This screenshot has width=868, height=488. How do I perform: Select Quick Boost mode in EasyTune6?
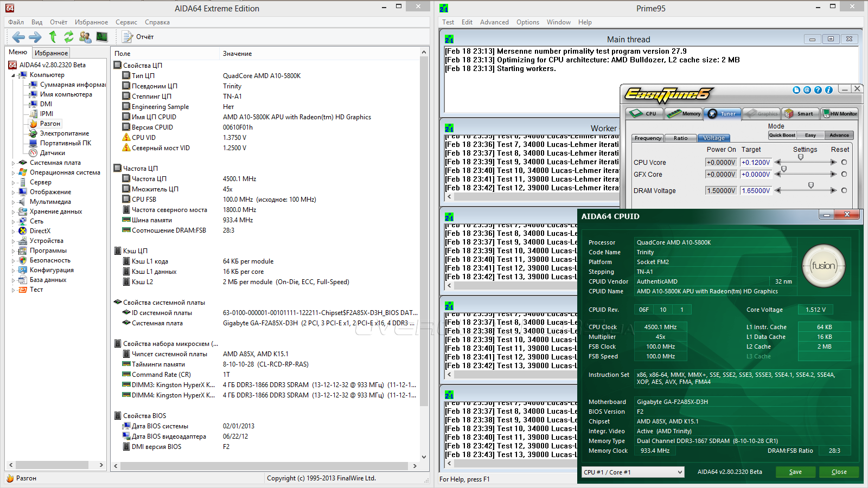[x=782, y=136]
